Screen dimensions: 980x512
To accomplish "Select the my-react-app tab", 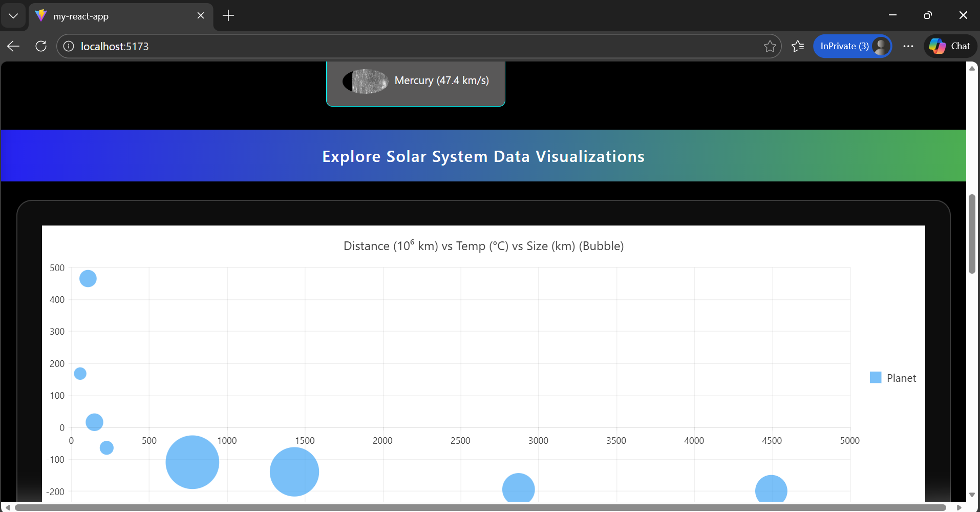I will point(121,16).
